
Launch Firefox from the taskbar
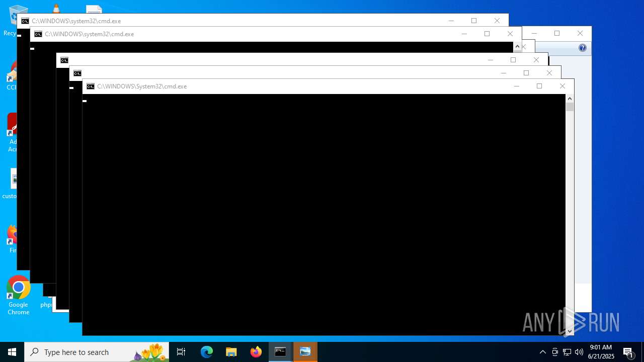[256, 352]
